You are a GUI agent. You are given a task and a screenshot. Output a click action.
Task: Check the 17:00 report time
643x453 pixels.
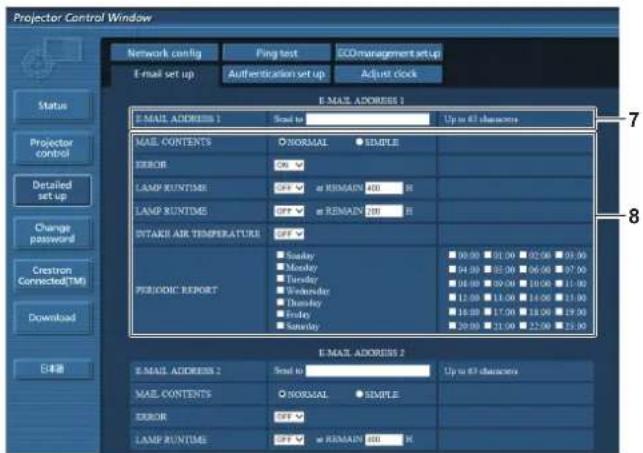[x=488, y=312]
